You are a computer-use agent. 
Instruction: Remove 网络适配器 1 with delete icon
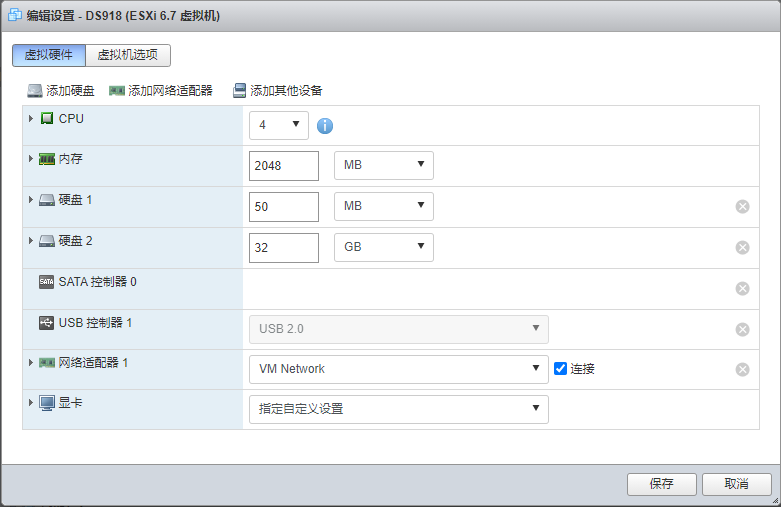[742, 369]
